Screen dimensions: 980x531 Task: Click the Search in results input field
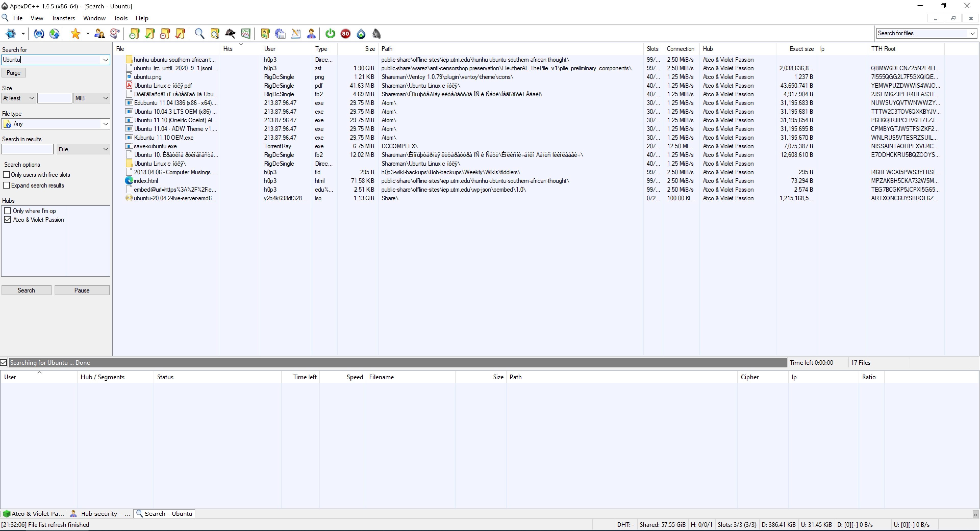27,149
